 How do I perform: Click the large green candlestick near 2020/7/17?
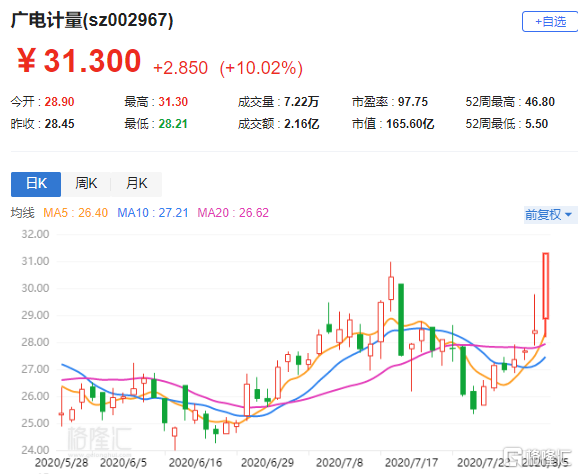(x=401, y=320)
